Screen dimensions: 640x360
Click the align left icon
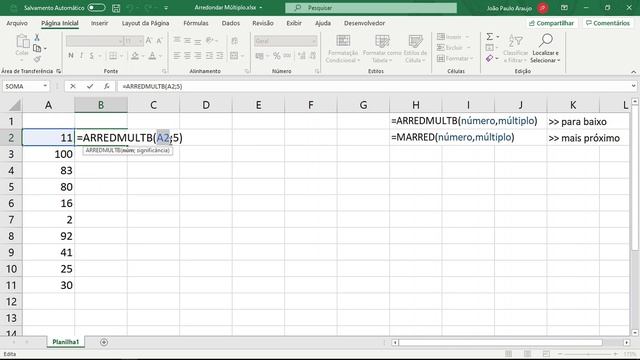(177, 56)
